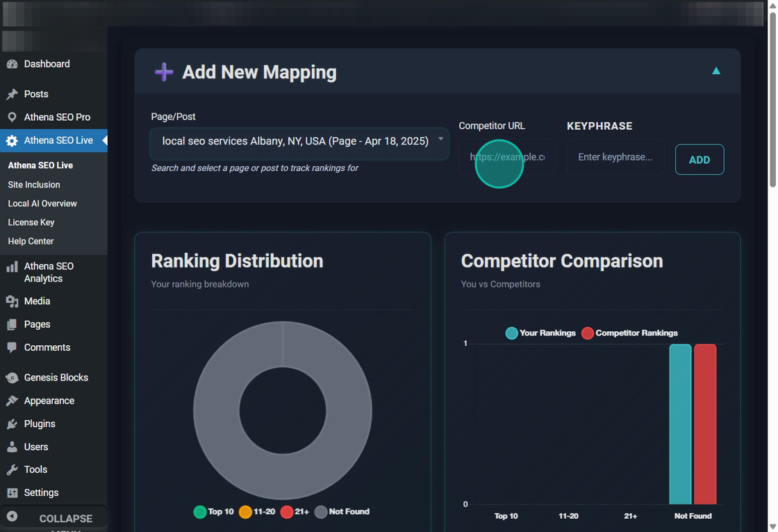
Task: Click the Enter keyphrase input field
Action: (x=615, y=157)
